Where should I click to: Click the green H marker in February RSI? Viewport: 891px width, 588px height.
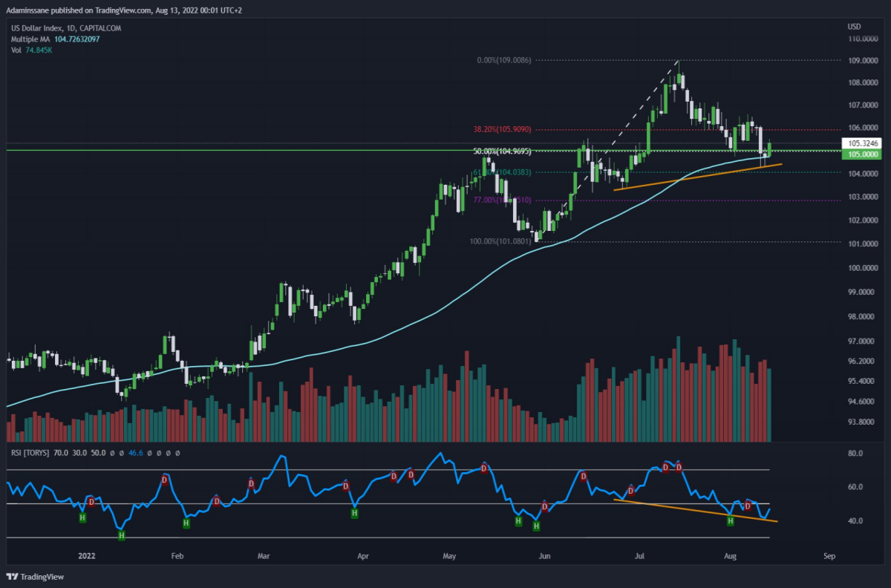186,523
